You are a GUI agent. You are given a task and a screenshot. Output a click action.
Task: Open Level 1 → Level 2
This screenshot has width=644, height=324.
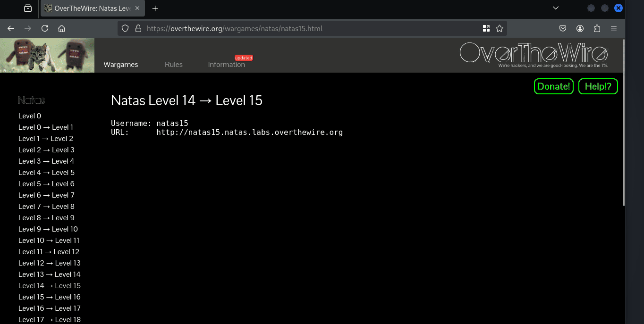pos(46,139)
